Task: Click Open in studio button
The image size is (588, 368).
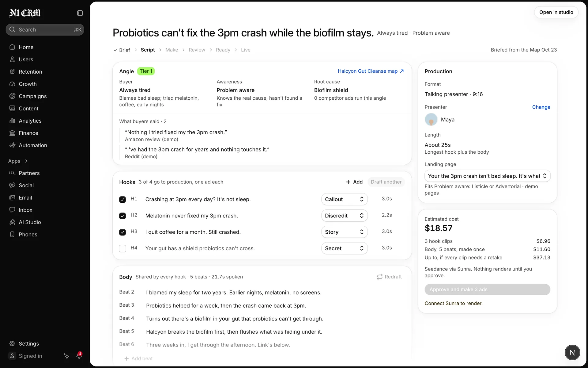Action: (x=556, y=12)
